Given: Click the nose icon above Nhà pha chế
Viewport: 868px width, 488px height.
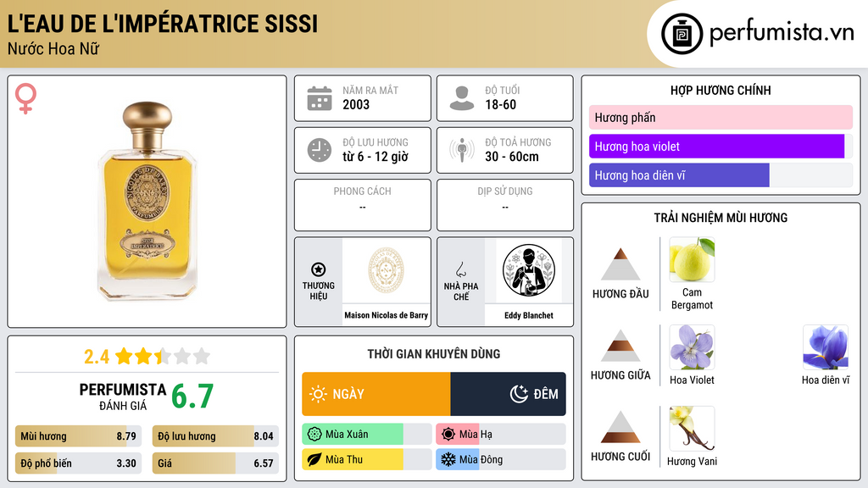Looking at the screenshot, I should point(460,269).
